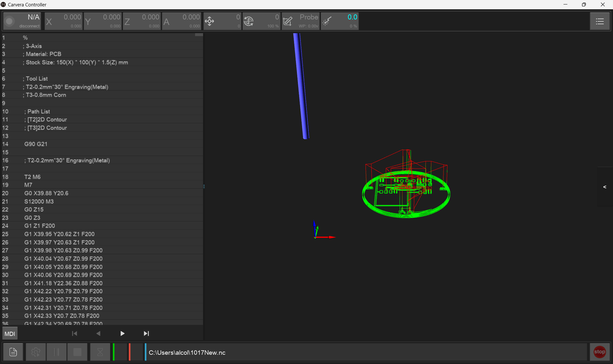Toggle the N/A disconnect status button

[x=22, y=21]
